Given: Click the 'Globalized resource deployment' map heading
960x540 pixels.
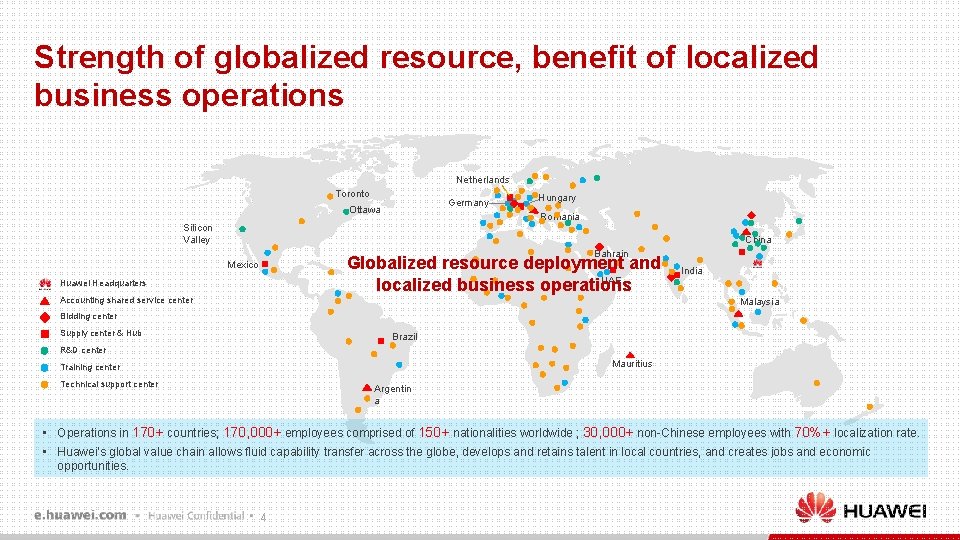Looking at the screenshot, I should pyautogui.click(x=504, y=274).
